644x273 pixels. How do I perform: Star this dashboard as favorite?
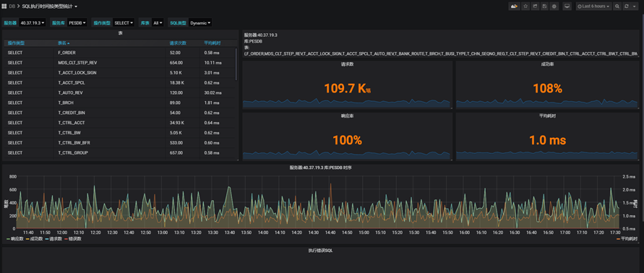click(x=525, y=6)
